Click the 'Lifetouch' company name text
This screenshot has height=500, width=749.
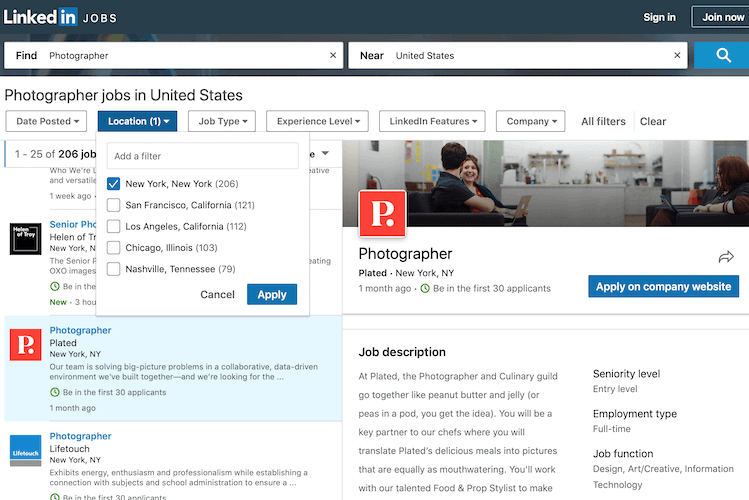[x=69, y=449]
